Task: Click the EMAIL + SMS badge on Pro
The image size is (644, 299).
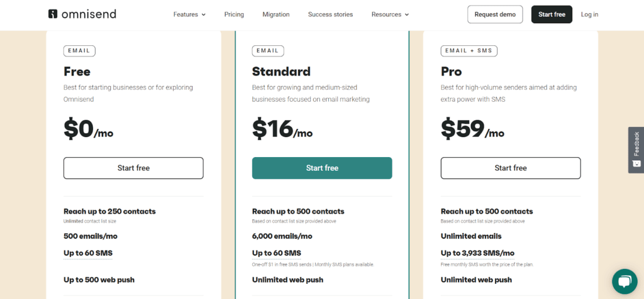Action: pyautogui.click(x=469, y=51)
